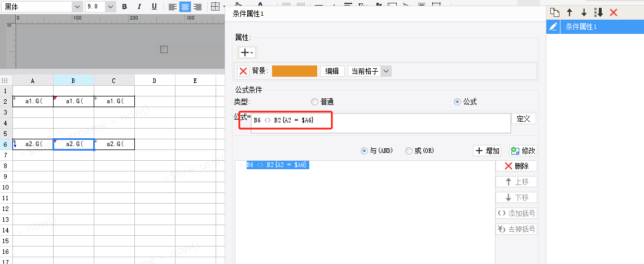Screen dimensions: 644x264
Task: Remove the 背景 attribute with red X
Action: tap(243, 71)
